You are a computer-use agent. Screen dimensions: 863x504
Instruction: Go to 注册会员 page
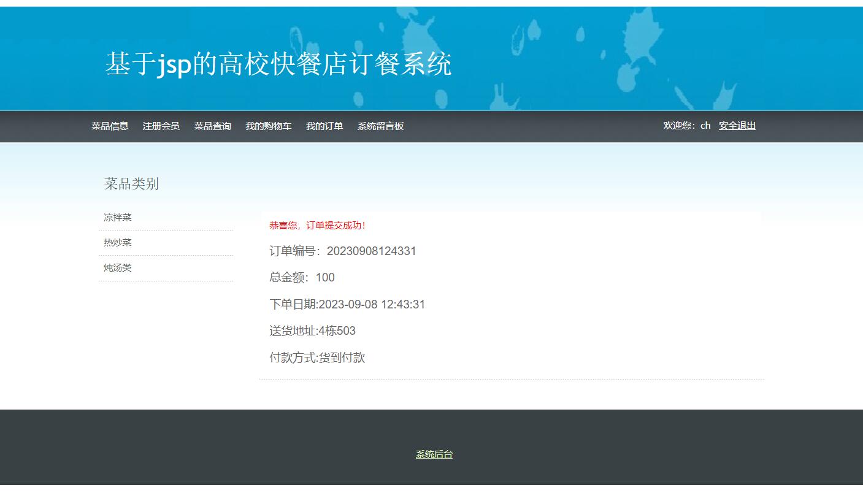161,126
